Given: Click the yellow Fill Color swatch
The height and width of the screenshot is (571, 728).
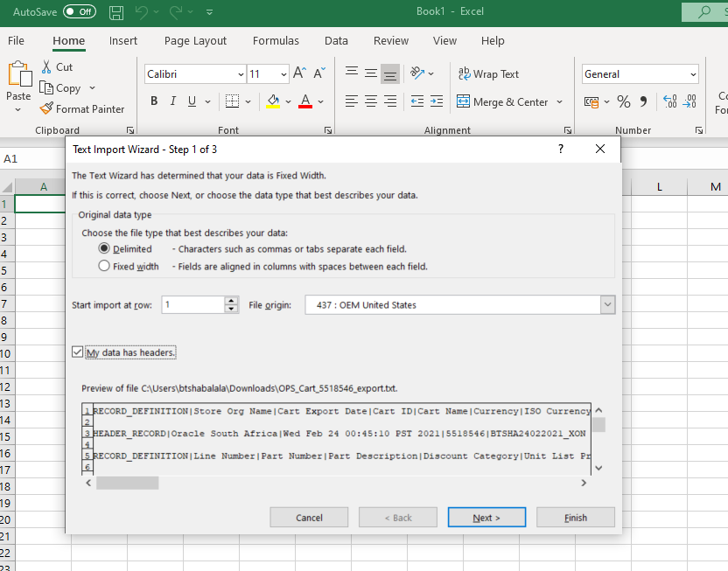Looking at the screenshot, I should click(x=273, y=102).
